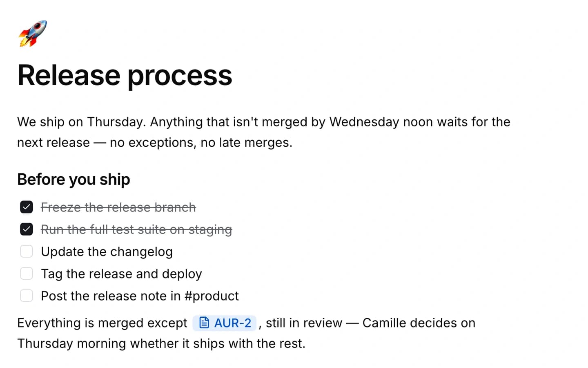
Task: Click the Post the release note text
Action: point(140,296)
